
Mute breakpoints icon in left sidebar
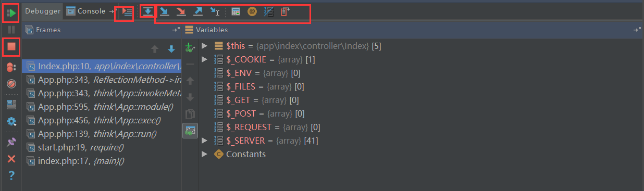click(x=11, y=83)
